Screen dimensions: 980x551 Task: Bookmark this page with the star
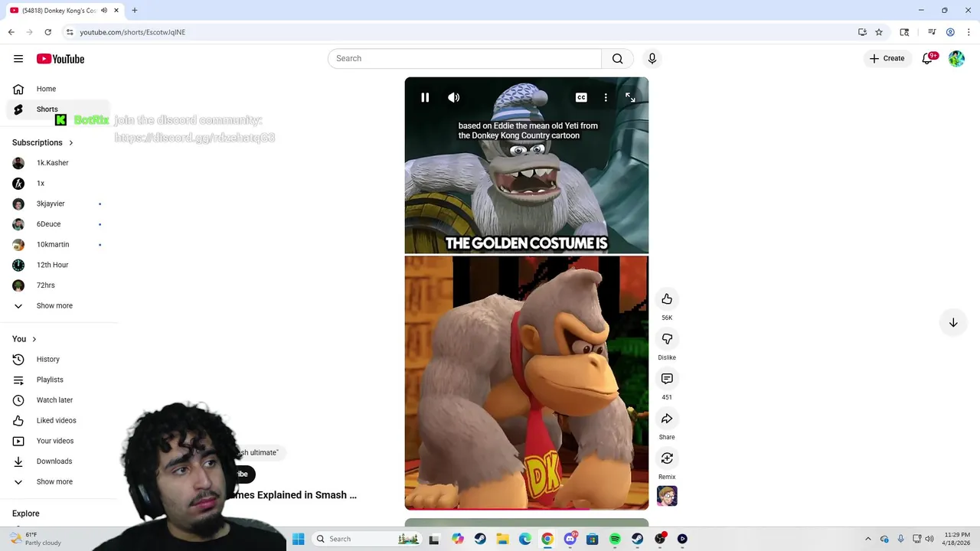(x=879, y=32)
